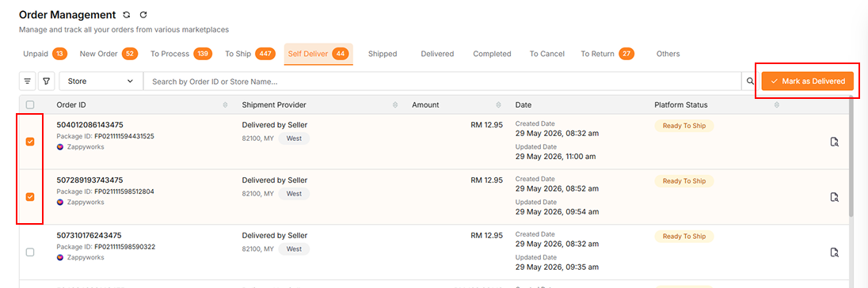Click the magnifier search icon
868x288 pixels.
750,81
